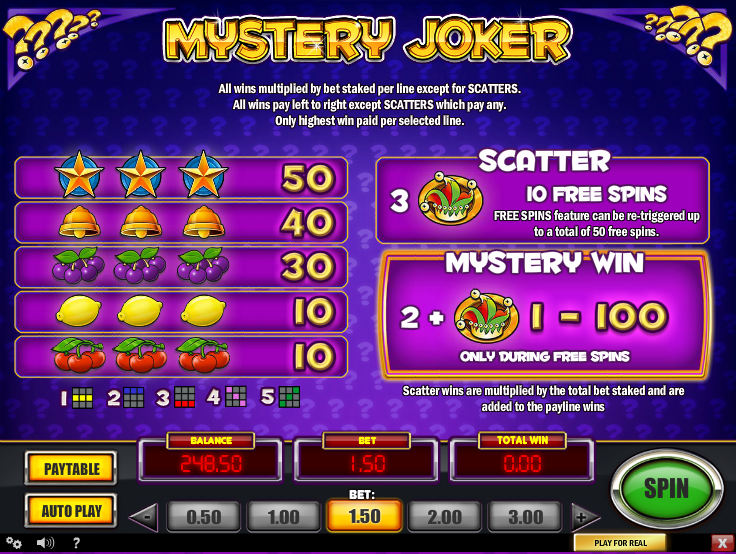Select the 1.00 bet option
The image size is (736, 554).
(284, 516)
